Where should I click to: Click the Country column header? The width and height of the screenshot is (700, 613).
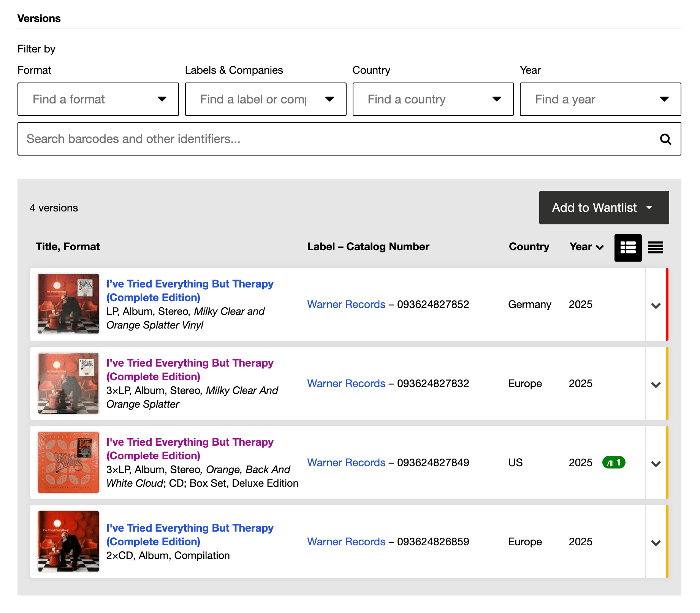pos(529,247)
